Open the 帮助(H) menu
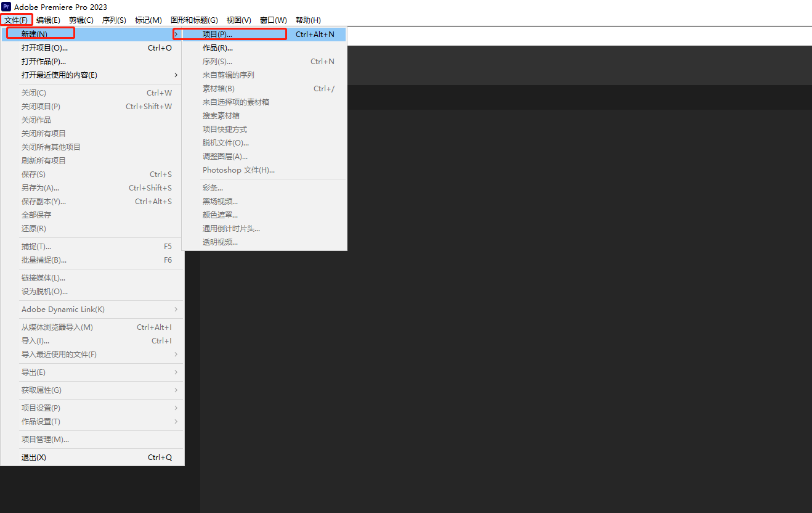 pyautogui.click(x=308, y=20)
